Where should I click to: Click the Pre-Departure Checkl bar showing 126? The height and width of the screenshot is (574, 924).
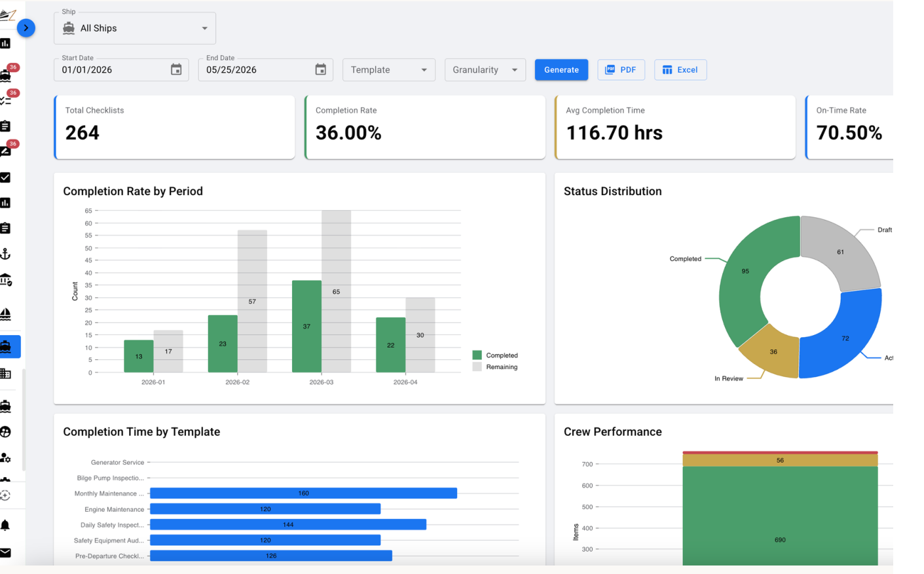coord(271,556)
